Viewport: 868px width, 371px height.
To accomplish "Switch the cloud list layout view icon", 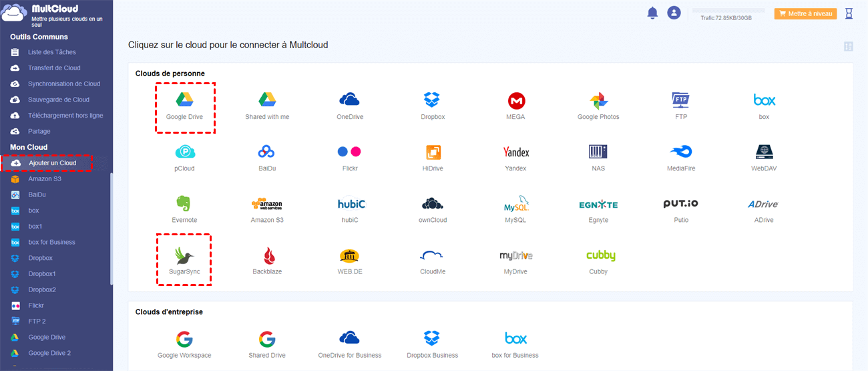I will click(x=849, y=46).
